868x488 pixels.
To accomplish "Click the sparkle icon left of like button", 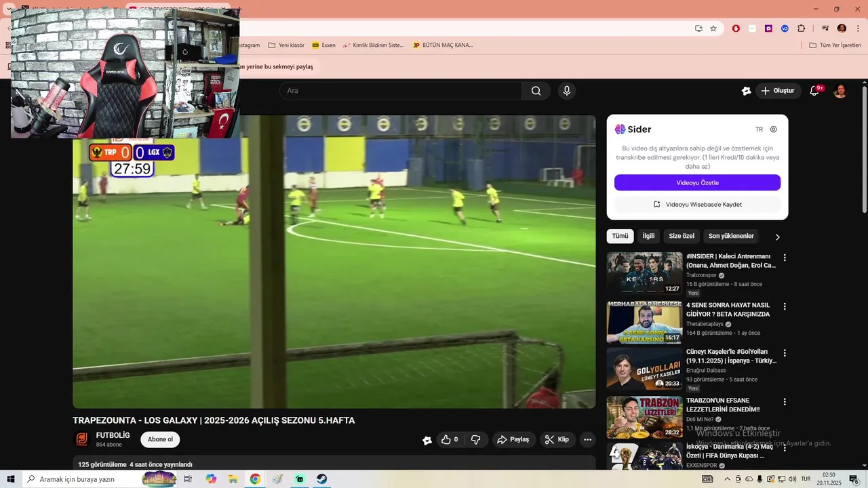I will 427,440.
